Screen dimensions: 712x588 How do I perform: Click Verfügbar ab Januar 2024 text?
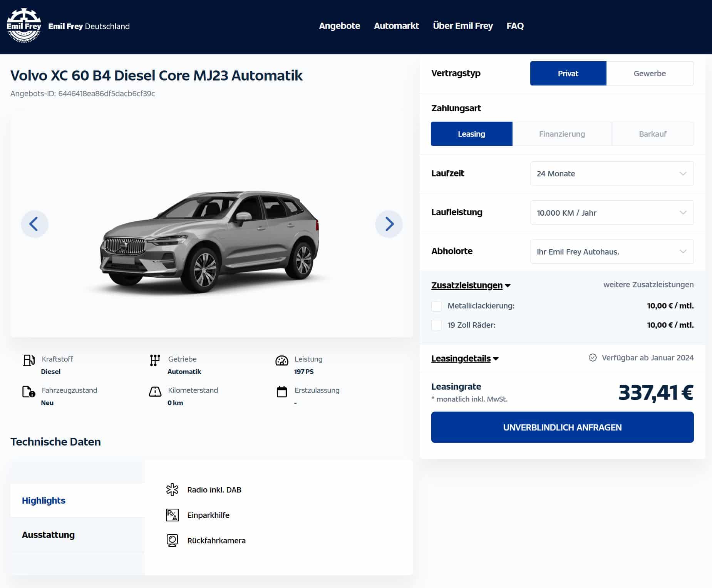click(x=648, y=358)
